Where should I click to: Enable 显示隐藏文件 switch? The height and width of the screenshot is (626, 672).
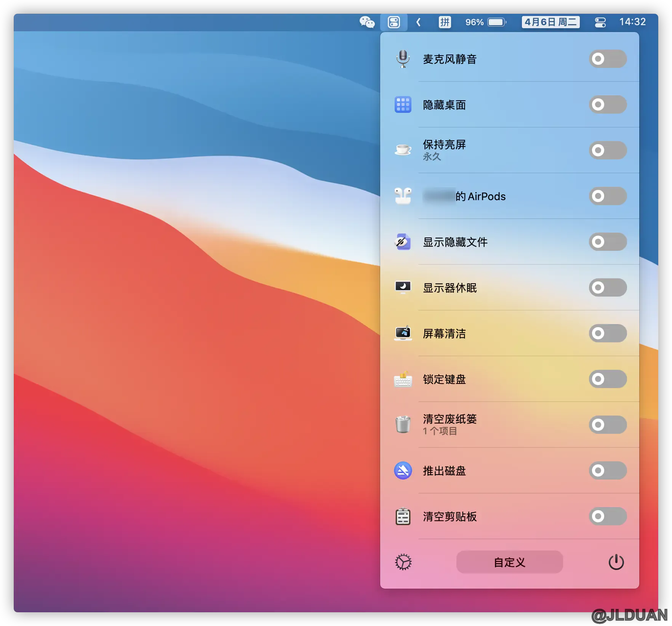point(608,242)
